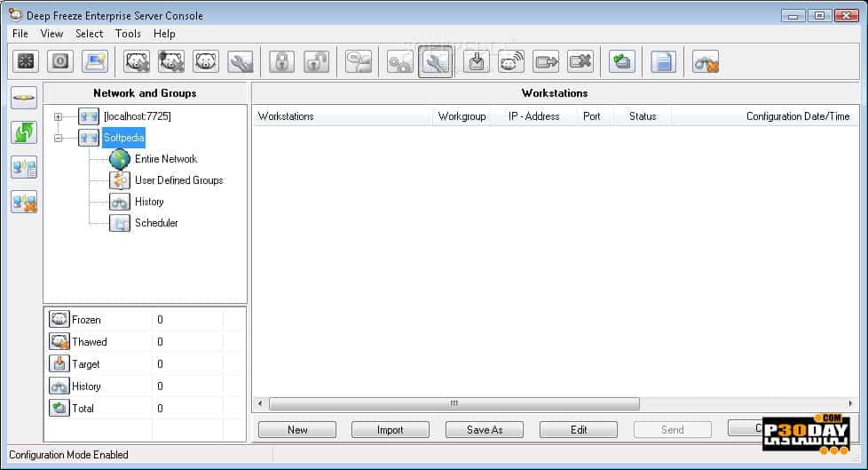The height and width of the screenshot is (470, 868).
Task: Click the sidebar computers with X icon
Action: click(24, 202)
